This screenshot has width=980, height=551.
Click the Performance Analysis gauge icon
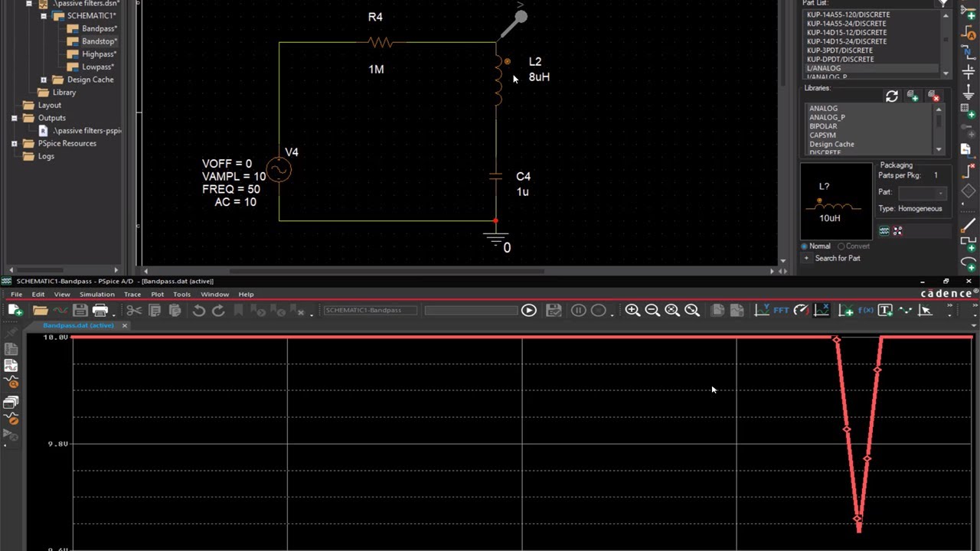pyautogui.click(x=801, y=310)
